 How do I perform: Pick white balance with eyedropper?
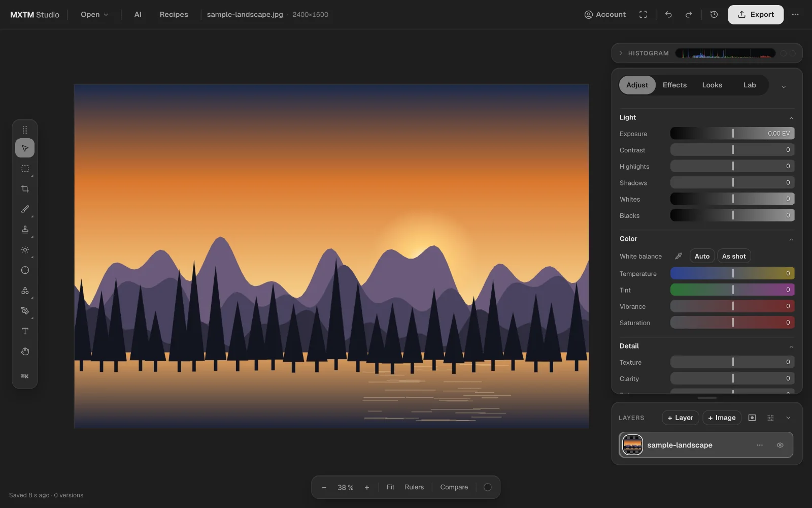[x=679, y=256]
